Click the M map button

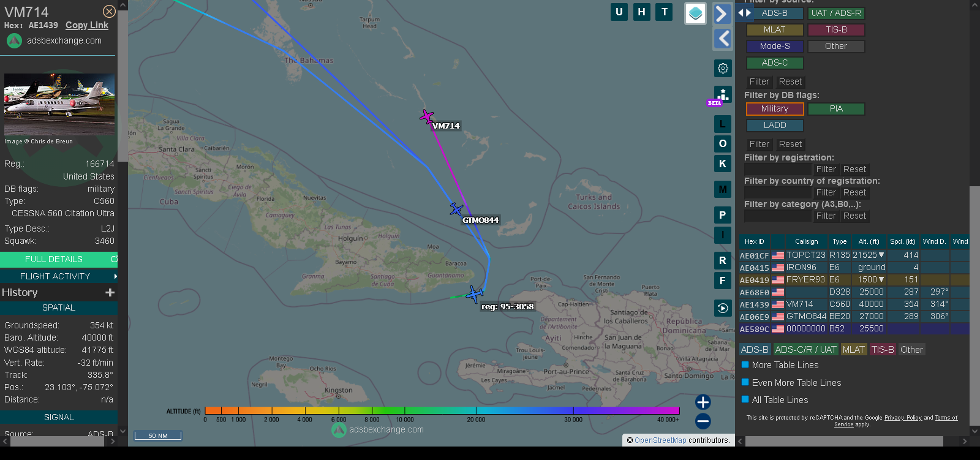click(x=723, y=189)
